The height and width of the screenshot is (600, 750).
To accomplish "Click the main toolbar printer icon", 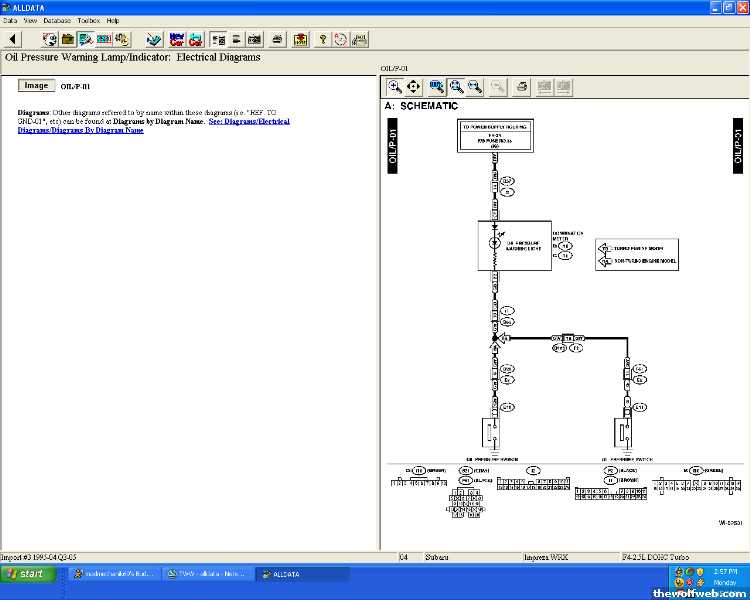I will (276, 39).
